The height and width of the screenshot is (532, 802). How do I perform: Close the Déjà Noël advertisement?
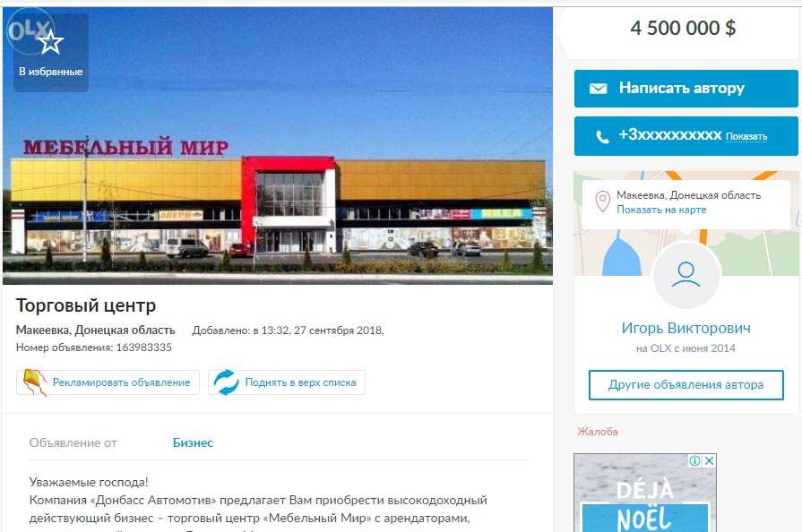point(709,460)
